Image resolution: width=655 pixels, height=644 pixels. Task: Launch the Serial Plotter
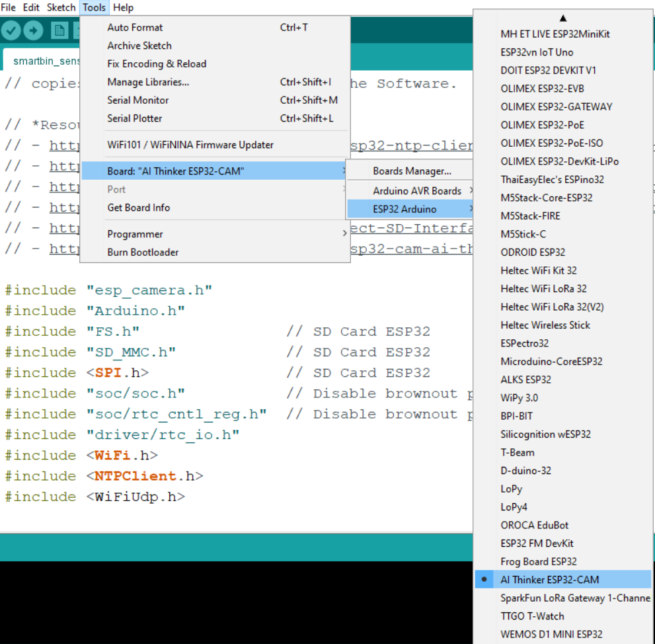click(215, 118)
